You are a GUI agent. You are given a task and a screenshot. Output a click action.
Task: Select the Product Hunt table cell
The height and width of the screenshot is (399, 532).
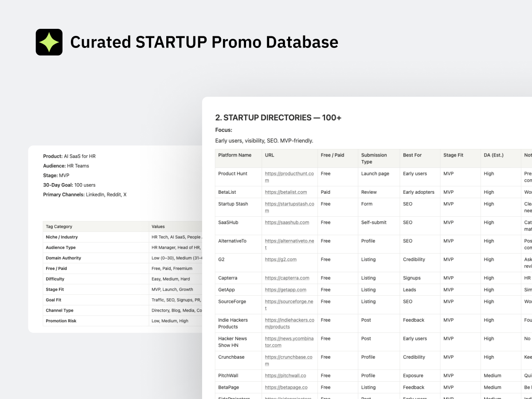coord(233,174)
